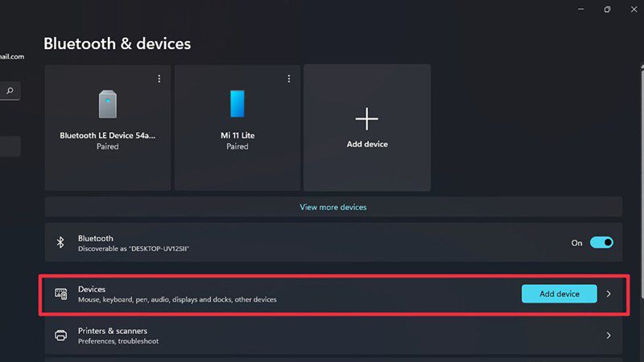Open options for Bluetooth LE Device card
644x362 pixels.
click(x=159, y=78)
